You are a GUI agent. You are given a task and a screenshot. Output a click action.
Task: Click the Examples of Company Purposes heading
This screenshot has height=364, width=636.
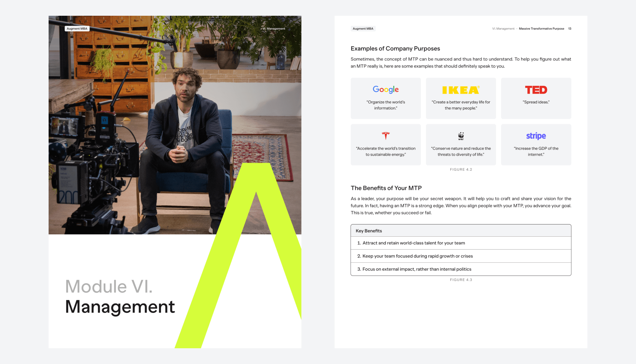395,49
